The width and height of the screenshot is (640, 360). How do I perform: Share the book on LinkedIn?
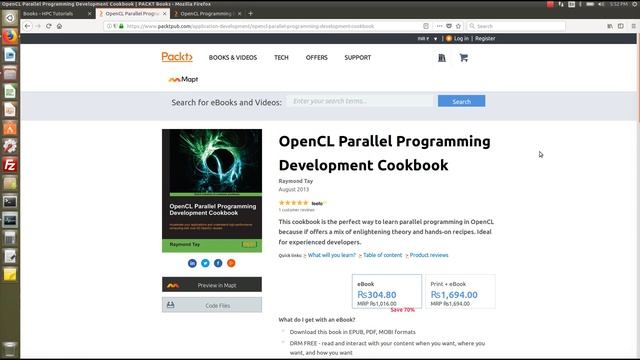tap(192, 263)
